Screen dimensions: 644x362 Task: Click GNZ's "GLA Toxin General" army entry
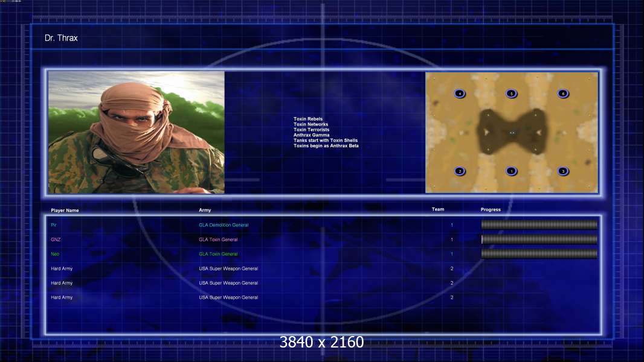coord(218,240)
